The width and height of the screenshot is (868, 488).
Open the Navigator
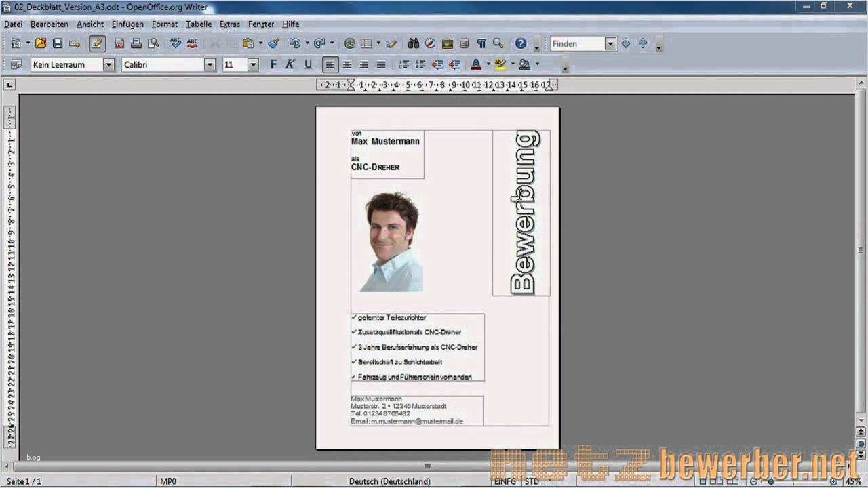click(x=430, y=43)
